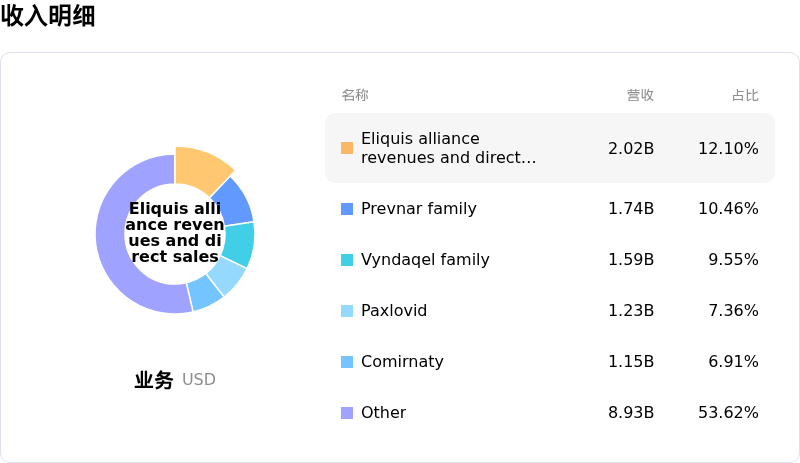Select the Vyndaqel family row label
This screenshot has height=463, width=800.
coord(425,260)
